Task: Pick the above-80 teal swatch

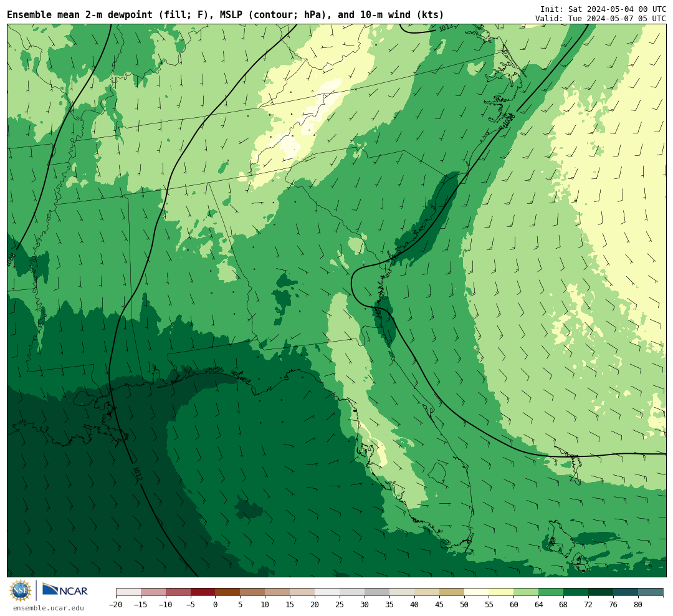Action: coord(651,592)
